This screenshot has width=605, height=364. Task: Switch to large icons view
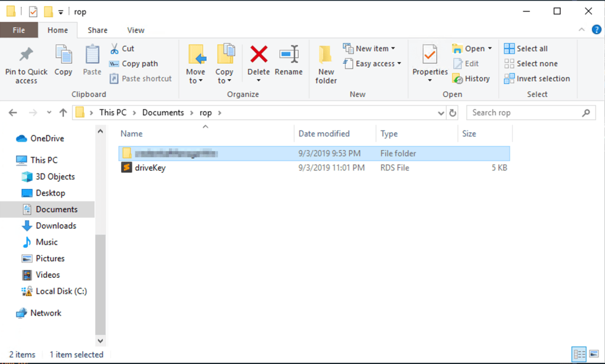click(x=593, y=355)
